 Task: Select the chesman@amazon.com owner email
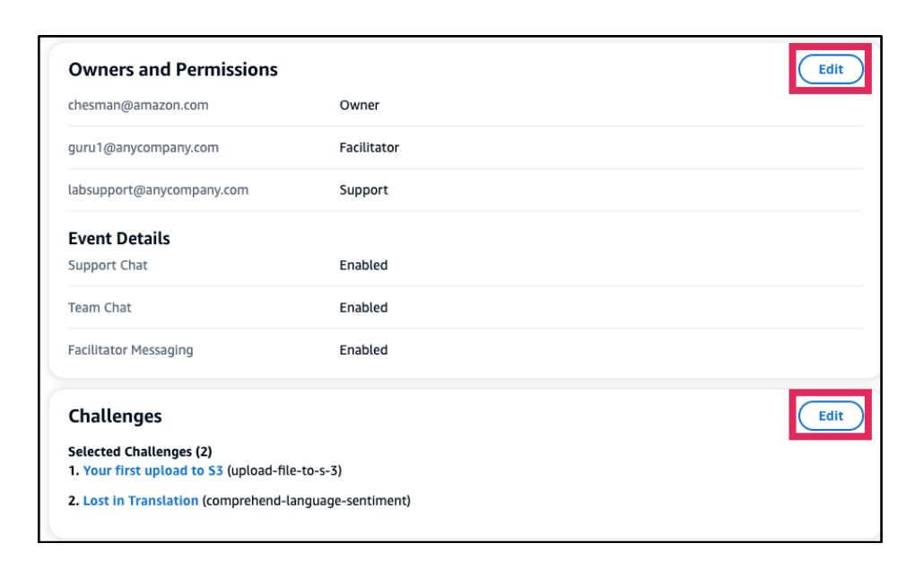pyautogui.click(x=139, y=105)
